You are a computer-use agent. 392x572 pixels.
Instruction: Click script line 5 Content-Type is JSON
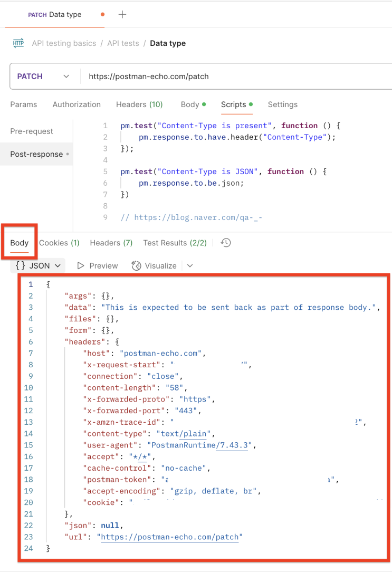click(224, 172)
